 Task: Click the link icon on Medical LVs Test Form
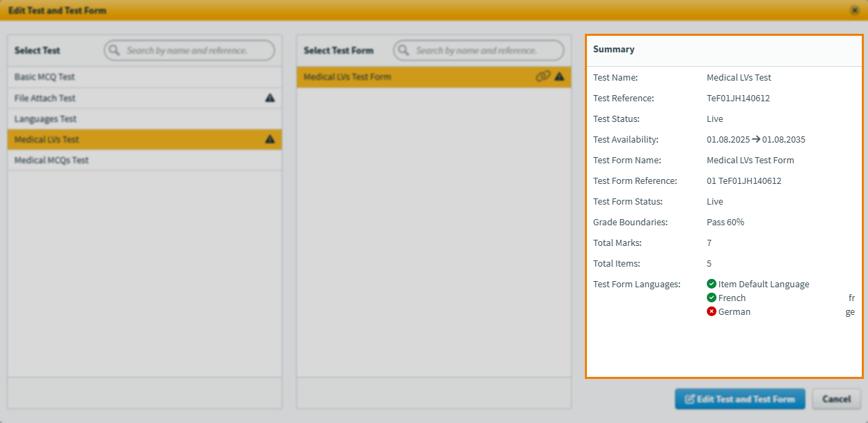[543, 76]
